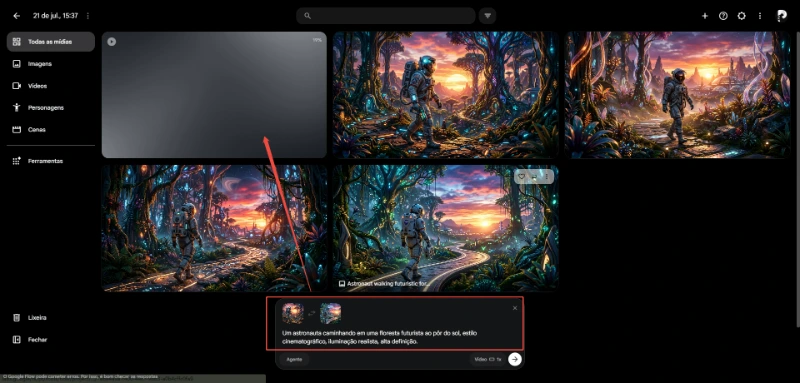Viewport: 800px width, 383px height.
Task: Open bottom-left astronaut glowing path image
Action: coord(214,228)
